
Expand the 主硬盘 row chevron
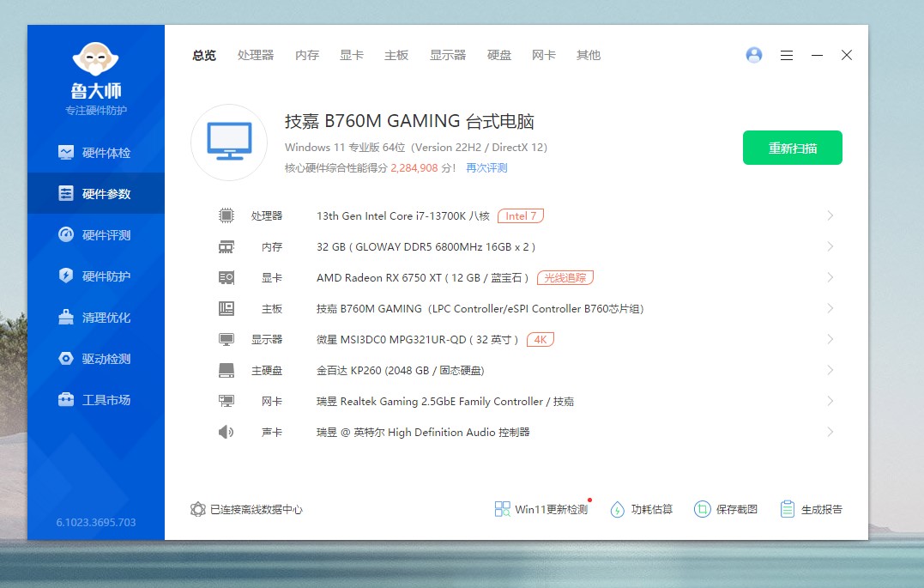tap(830, 370)
